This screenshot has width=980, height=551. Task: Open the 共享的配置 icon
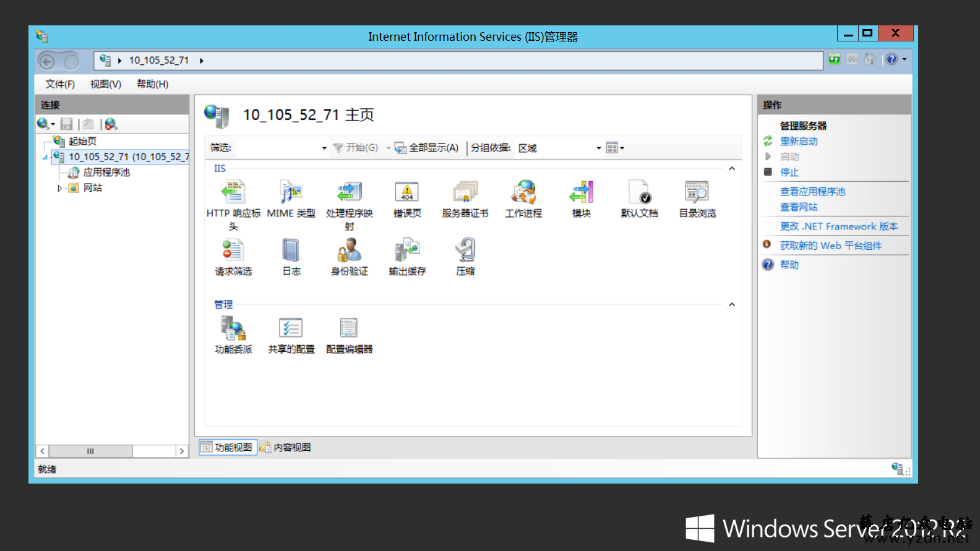(x=291, y=328)
